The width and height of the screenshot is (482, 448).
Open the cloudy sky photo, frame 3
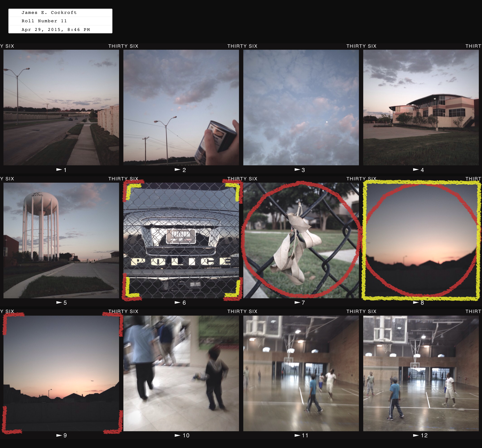301,107
